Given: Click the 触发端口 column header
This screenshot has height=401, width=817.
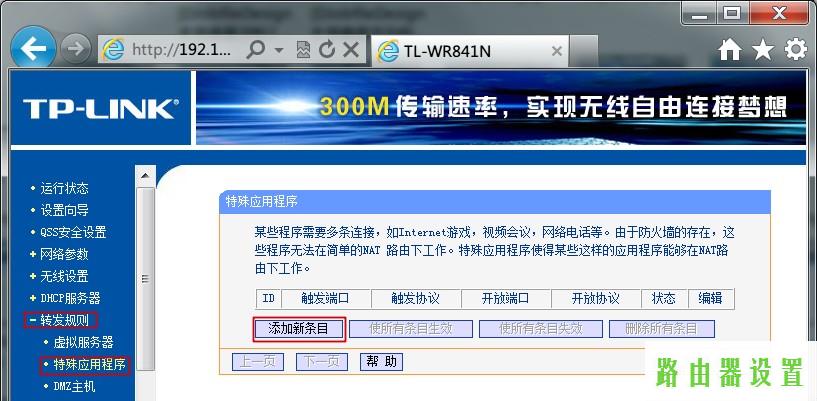Looking at the screenshot, I should click(x=326, y=299).
